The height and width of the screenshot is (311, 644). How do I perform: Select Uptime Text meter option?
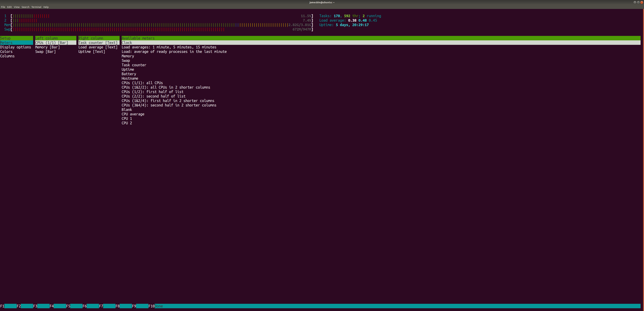[x=91, y=52]
